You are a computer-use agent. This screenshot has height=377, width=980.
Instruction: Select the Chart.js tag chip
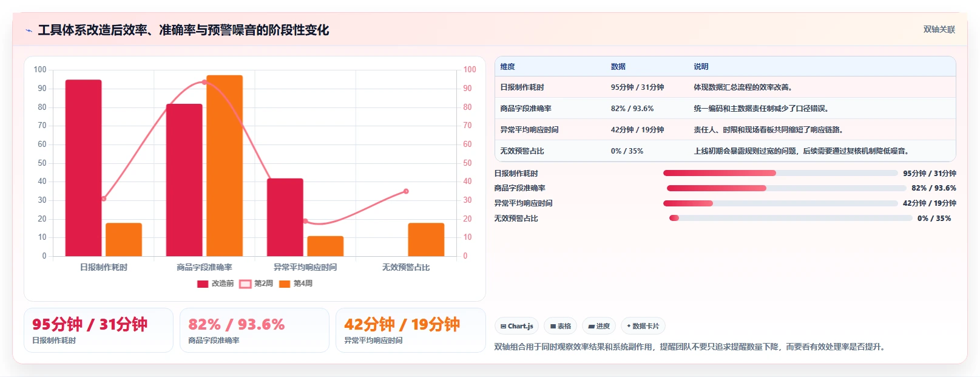(516, 326)
